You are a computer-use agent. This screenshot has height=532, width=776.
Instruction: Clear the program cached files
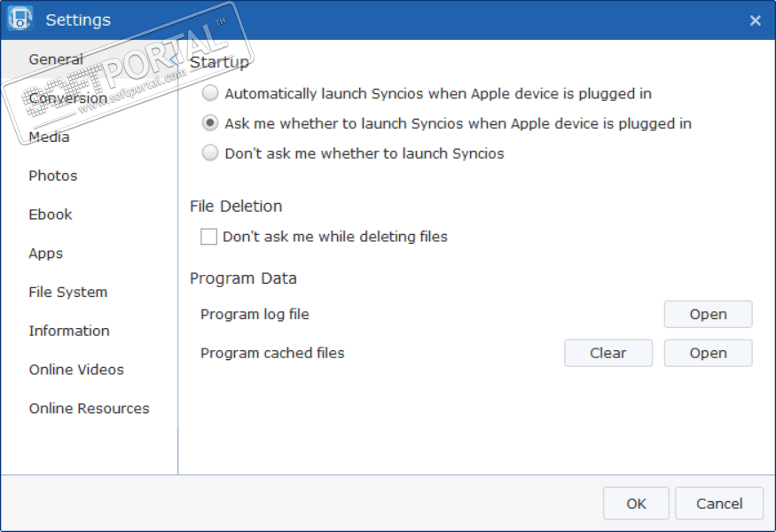pos(607,353)
